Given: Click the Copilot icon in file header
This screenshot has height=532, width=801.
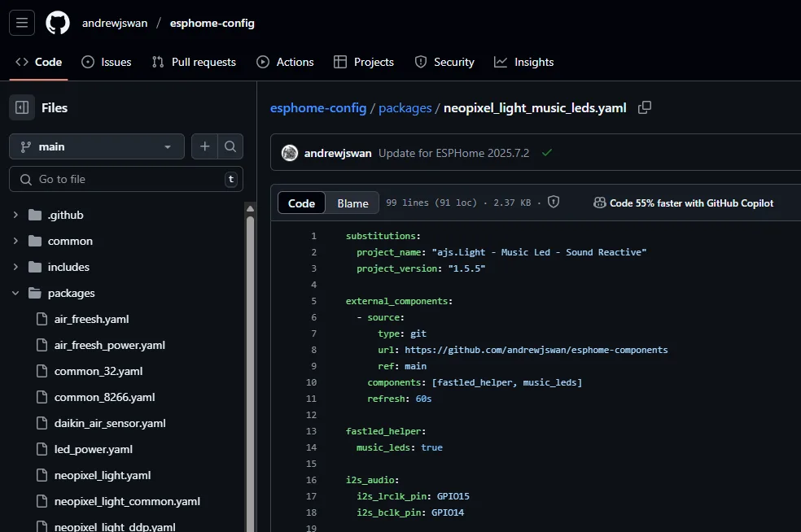Looking at the screenshot, I should 600,203.
